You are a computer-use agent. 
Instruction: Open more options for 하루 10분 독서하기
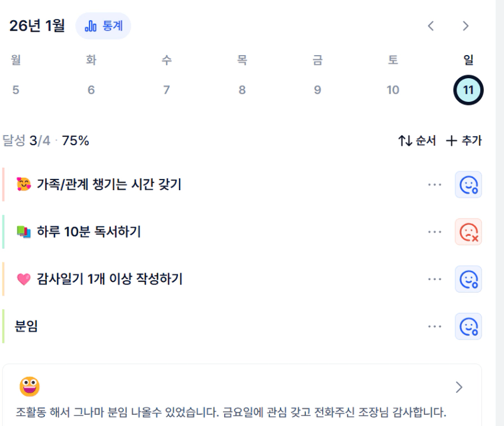pyautogui.click(x=435, y=232)
